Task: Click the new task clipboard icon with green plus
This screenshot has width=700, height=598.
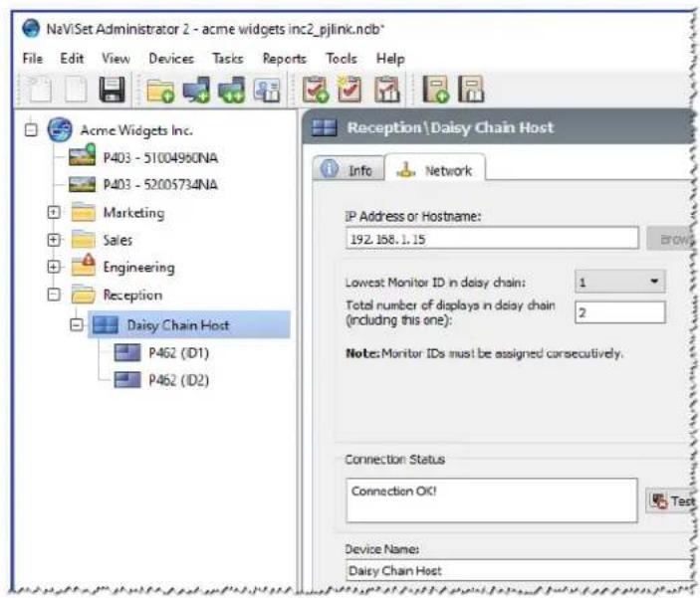Action: 316,90
